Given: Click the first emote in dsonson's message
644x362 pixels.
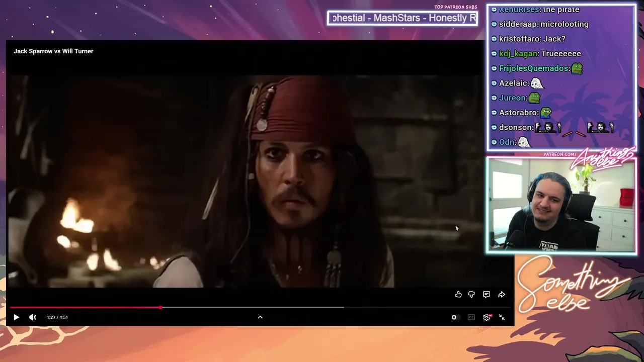Looking at the screenshot, I should [x=548, y=127].
